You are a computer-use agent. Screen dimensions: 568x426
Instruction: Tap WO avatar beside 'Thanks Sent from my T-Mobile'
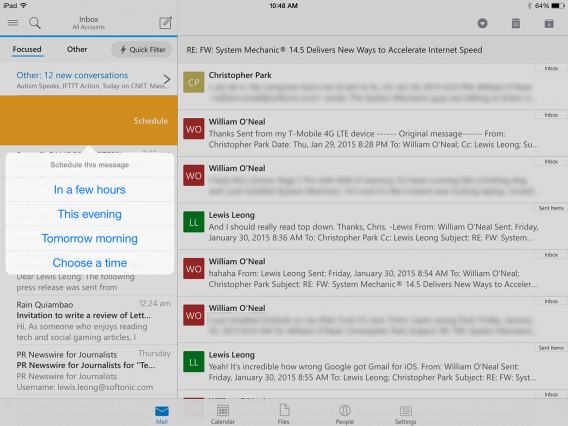[193, 129]
